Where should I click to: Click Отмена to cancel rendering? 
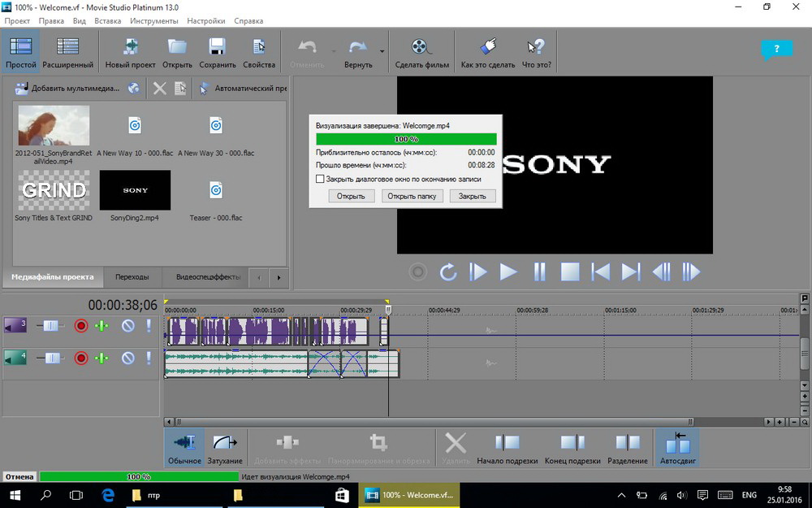pyautogui.click(x=20, y=476)
